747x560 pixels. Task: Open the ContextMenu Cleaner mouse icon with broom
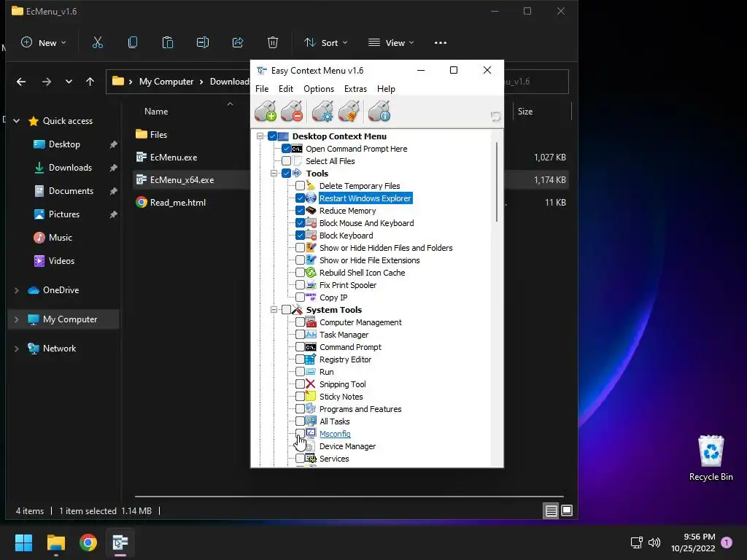(349, 111)
